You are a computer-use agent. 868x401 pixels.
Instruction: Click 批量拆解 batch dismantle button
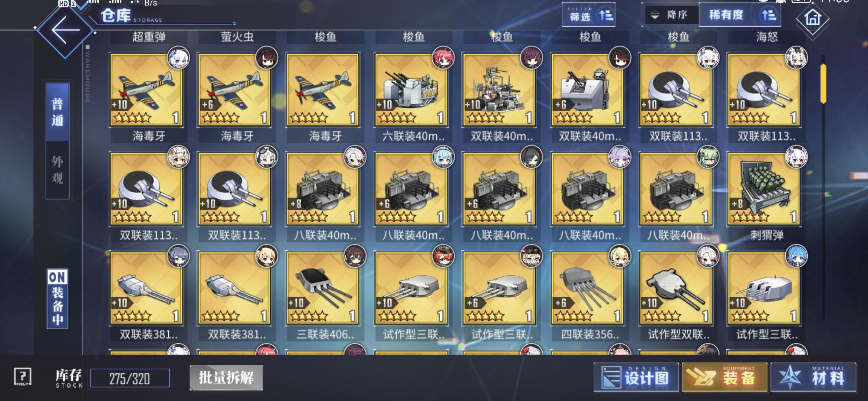226,378
